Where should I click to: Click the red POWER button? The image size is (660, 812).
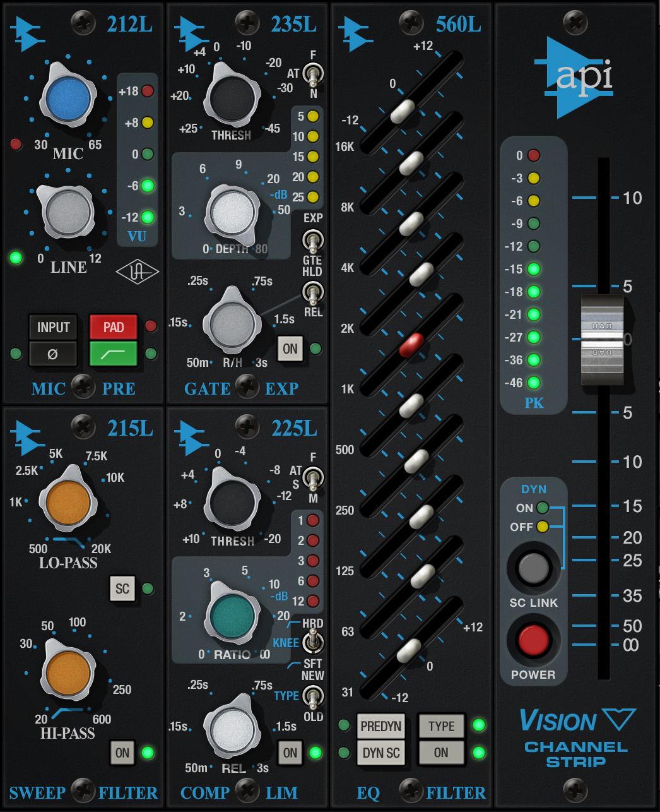534,640
